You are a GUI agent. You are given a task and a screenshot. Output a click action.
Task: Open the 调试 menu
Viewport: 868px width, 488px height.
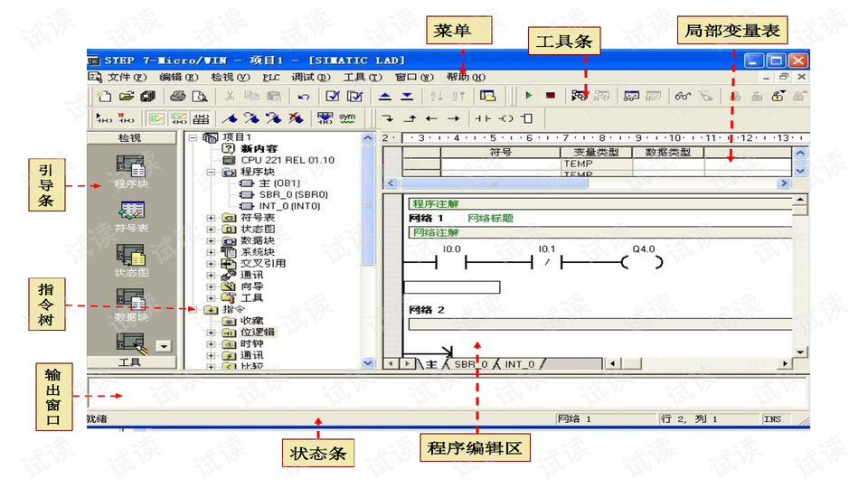(310, 78)
